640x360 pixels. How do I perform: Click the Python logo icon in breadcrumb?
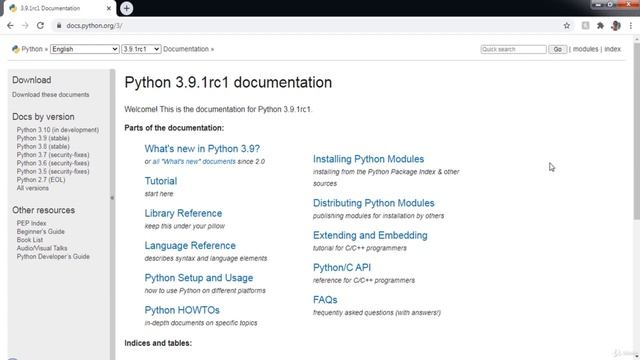tap(16, 49)
